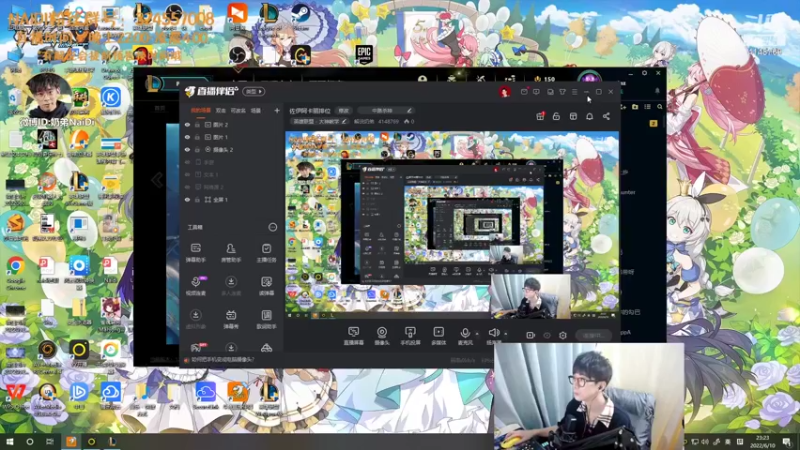The width and height of the screenshot is (800, 450).
Task: Click the webcam overlay inside the preview
Action: click(x=531, y=296)
